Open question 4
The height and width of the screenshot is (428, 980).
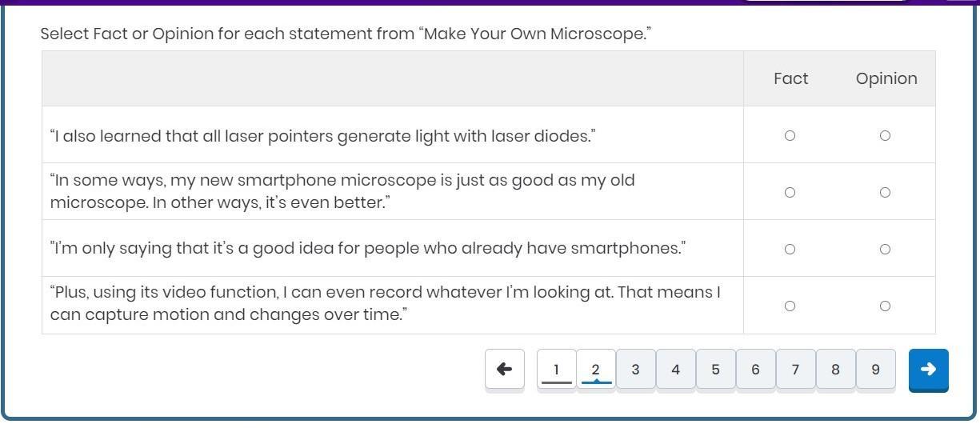coord(676,370)
